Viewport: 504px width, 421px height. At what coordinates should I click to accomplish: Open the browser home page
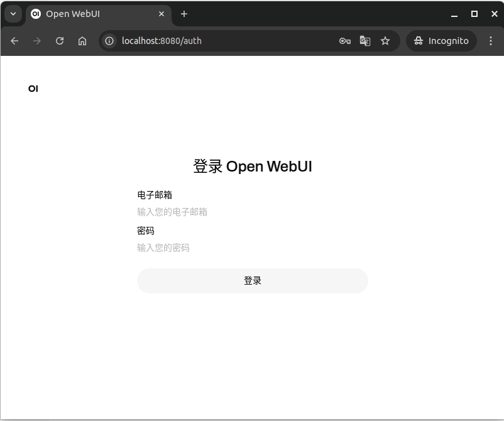pos(82,41)
